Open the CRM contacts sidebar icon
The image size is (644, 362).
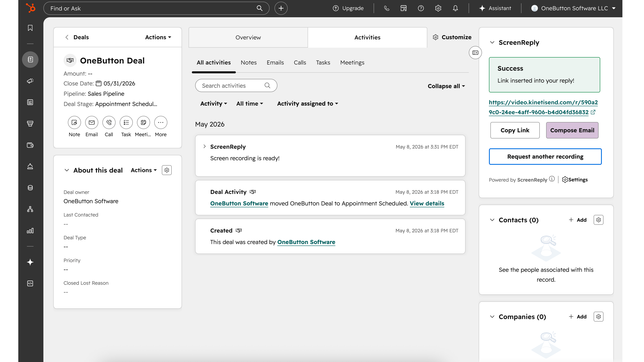tap(30, 59)
